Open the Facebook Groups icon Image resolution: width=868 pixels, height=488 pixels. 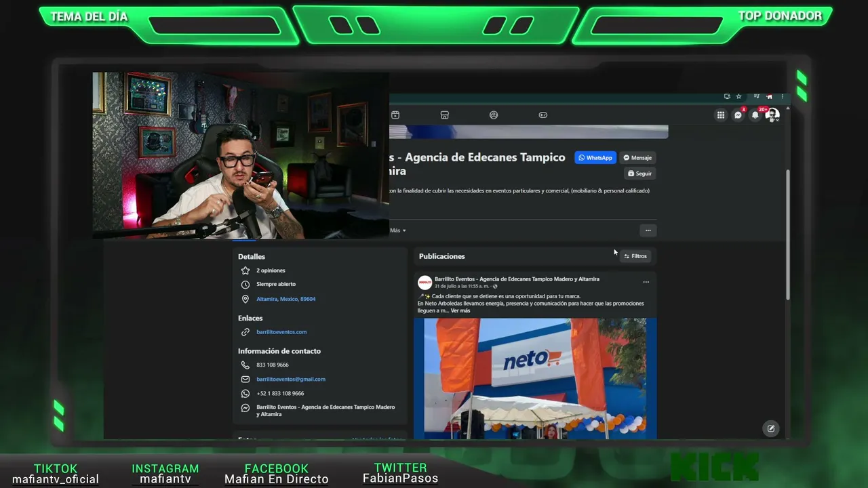click(494, 115)
